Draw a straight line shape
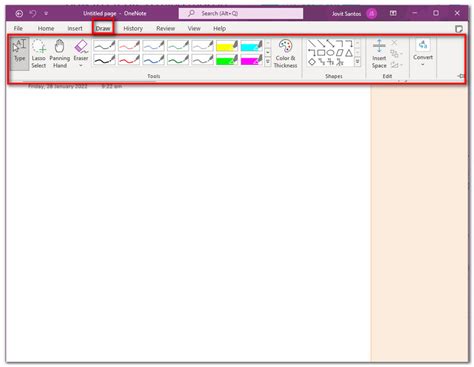The width and height of the screenshot is (474, 367). (312, 43)
